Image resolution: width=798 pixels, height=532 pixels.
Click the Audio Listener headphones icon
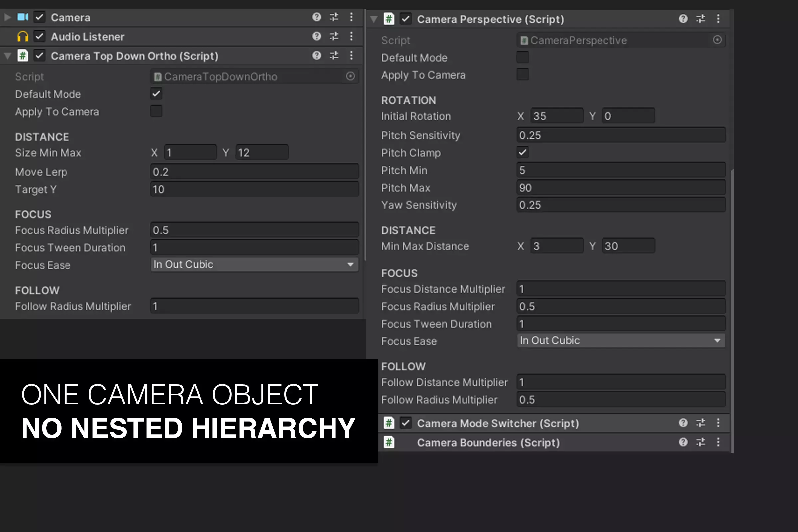pos(23,36)
